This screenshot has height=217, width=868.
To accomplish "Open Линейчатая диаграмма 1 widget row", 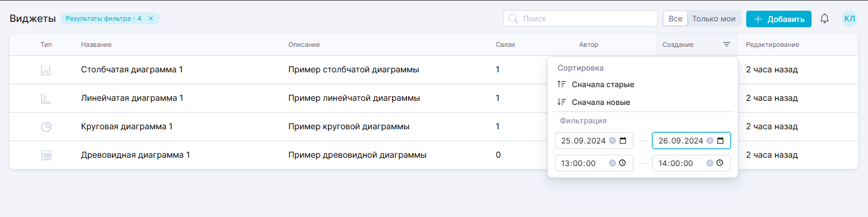I will 434,98.
